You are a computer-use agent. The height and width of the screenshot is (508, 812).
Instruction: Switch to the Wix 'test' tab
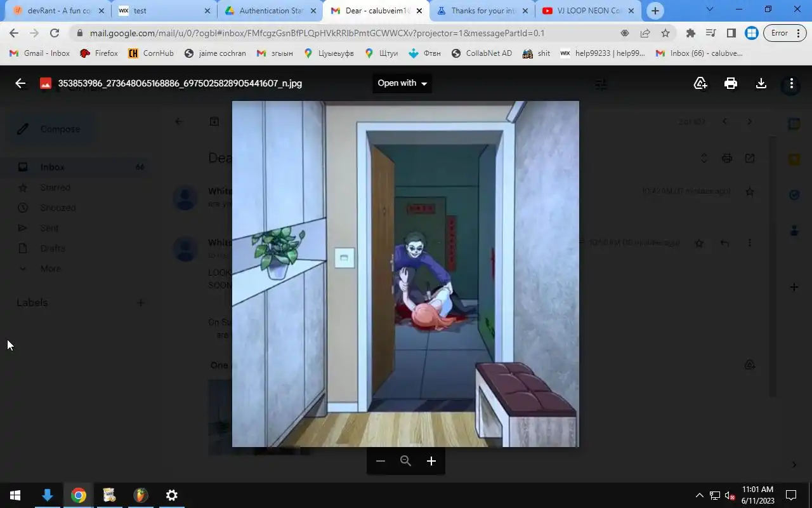pyautogui.click(x=164, y=11)
